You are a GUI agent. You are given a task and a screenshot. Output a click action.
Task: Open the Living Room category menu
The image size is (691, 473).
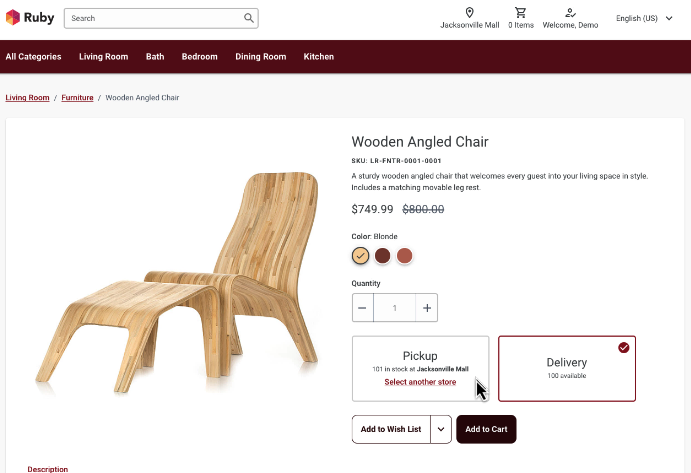tap(104, 57)
